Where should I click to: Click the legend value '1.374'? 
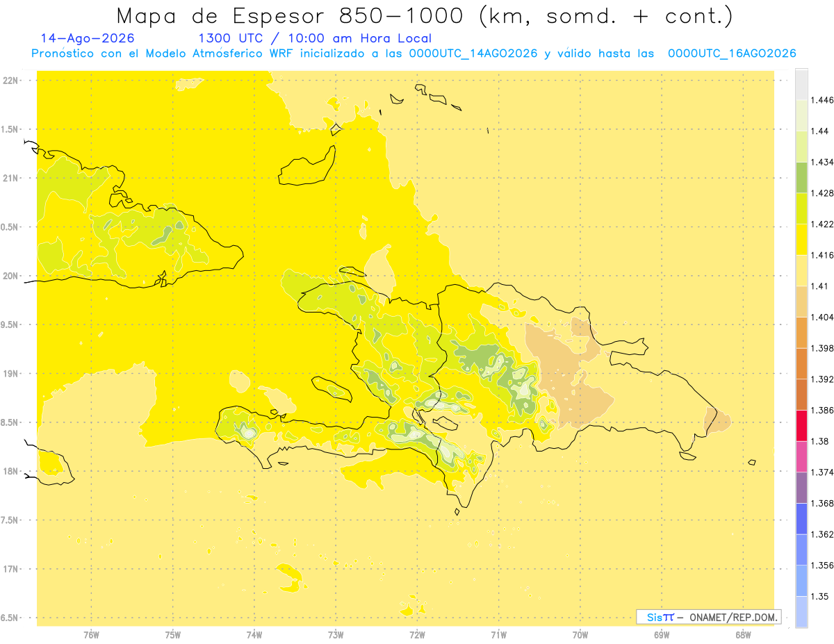pos(822,472)
